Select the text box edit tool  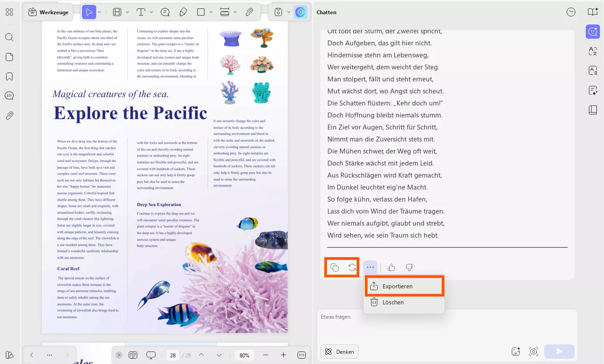coord(117,12)
